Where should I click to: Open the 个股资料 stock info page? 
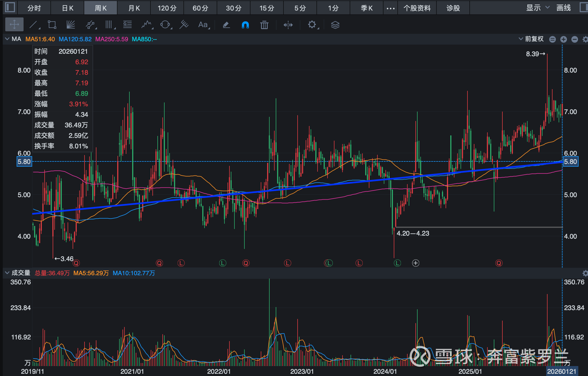click(417, 8)
